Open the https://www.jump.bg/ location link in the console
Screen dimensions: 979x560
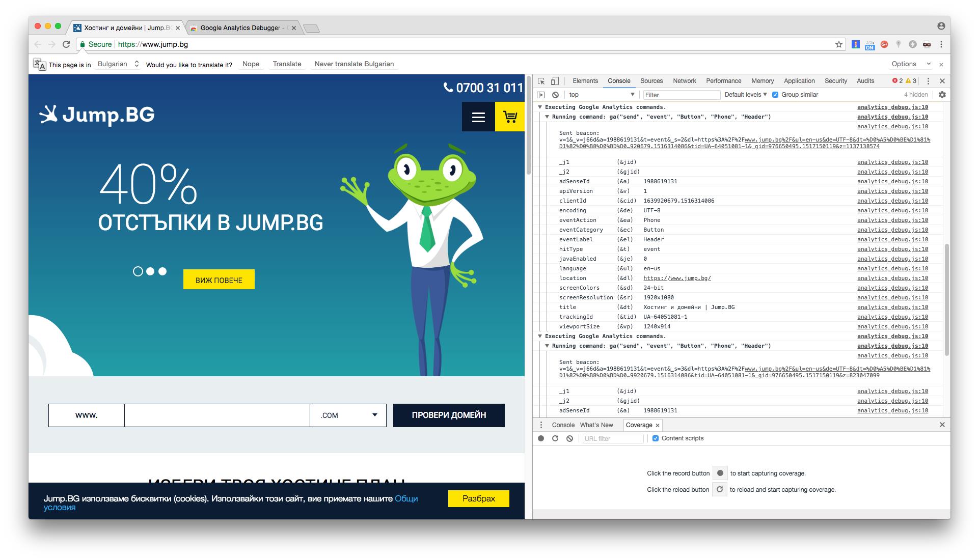pos(677,278)
